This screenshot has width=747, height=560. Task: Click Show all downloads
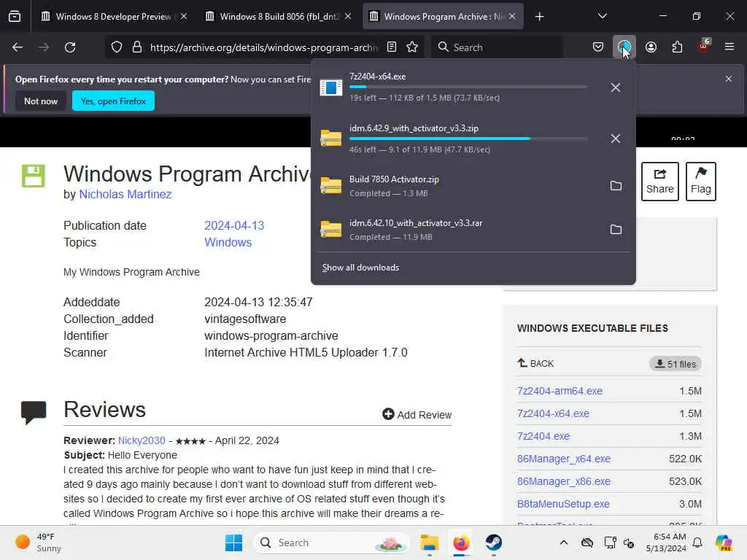(x=360, y=268)
